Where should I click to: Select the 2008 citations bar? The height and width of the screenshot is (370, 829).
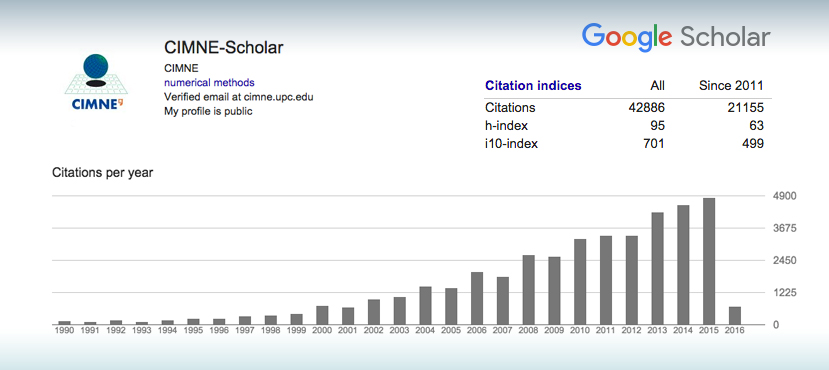click(529, 290)
